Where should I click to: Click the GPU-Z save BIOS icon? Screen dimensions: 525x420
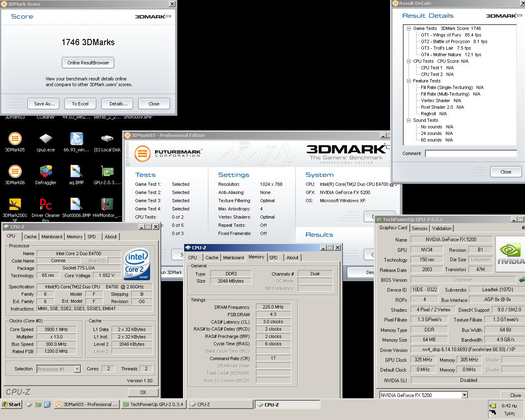coord(522,280)
